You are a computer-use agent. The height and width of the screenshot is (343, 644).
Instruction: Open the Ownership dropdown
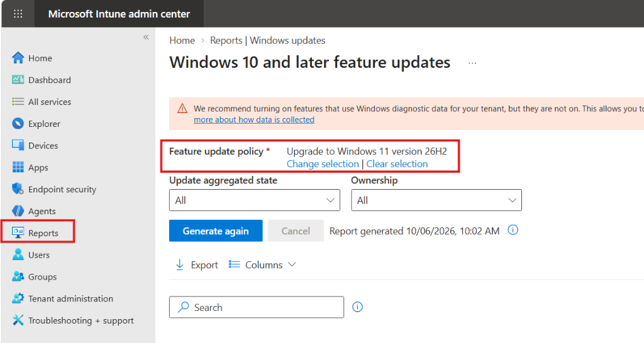[x=436, y=200]
